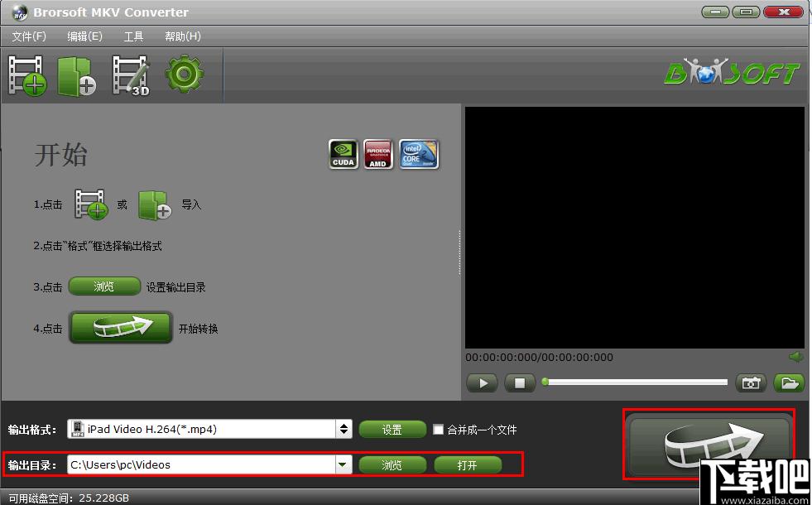The image size is (812, 505).
Task: Enable the 合并成一个文件 checkbox
Action: (x=439, y=430)
